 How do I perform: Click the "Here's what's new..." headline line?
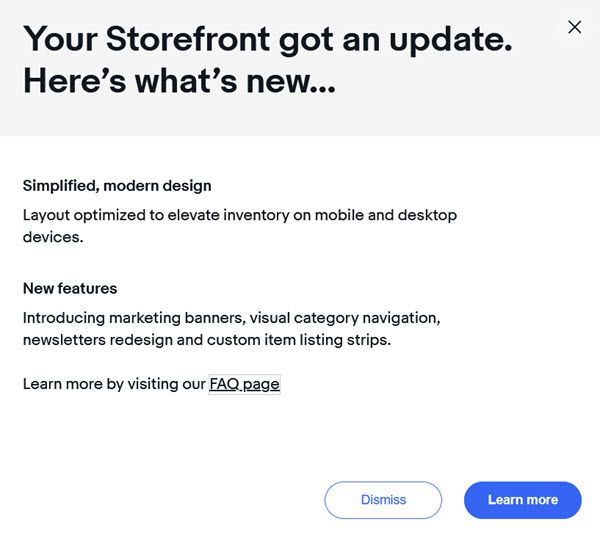pos(179,81)
